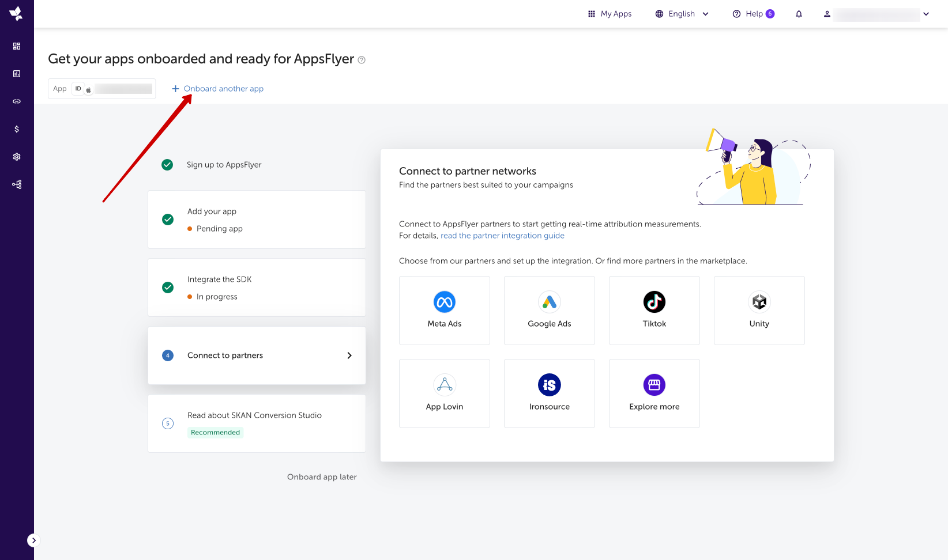
Task: Open My Apps from top bar
Action: 610,14
